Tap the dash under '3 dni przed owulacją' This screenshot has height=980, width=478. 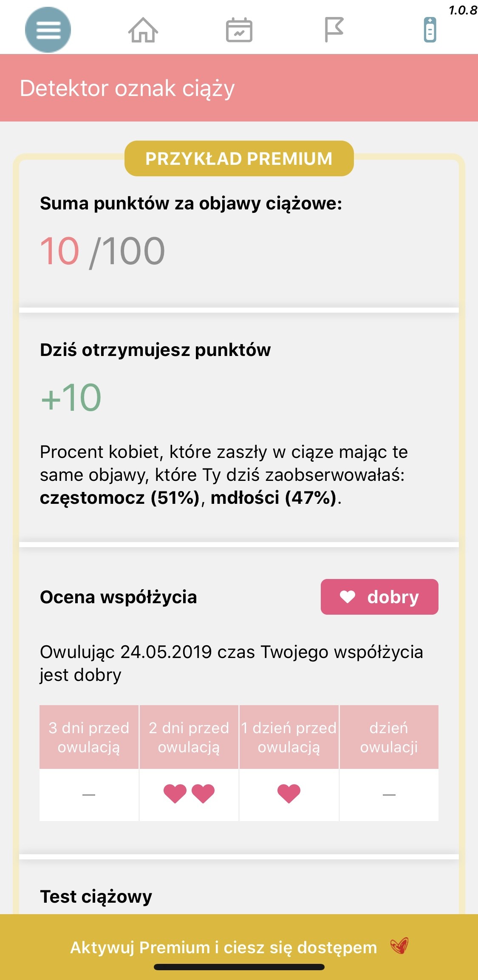pos(89,794)
